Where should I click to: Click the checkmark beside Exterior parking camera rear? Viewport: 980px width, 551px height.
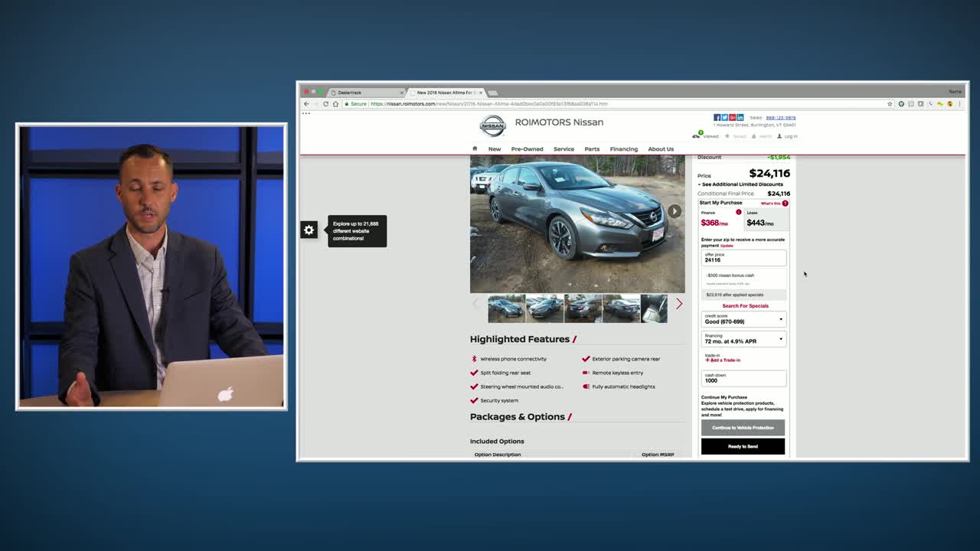click(x=586, y=359)
